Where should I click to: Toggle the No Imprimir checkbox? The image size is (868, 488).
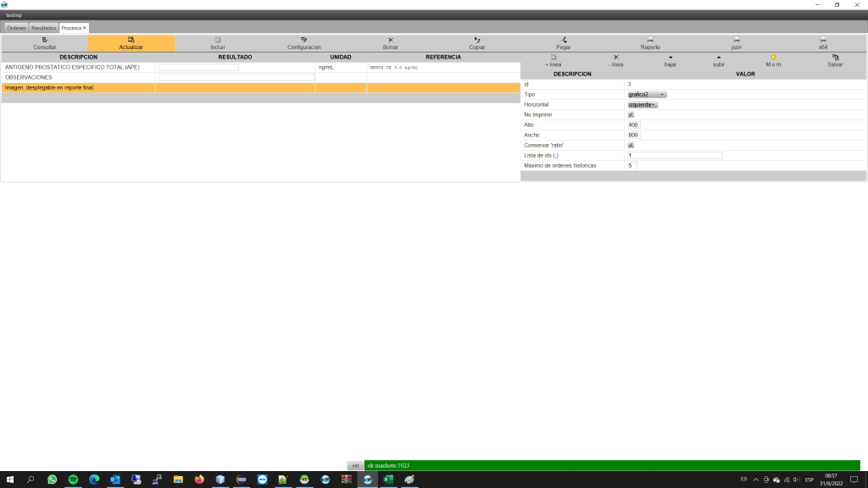(x=631, y=114)
